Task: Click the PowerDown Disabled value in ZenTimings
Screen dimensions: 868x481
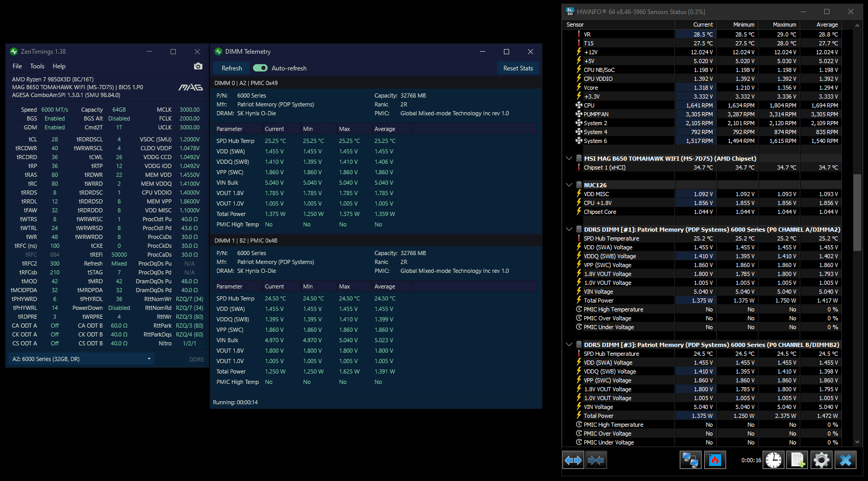Action: click(119, 308)
